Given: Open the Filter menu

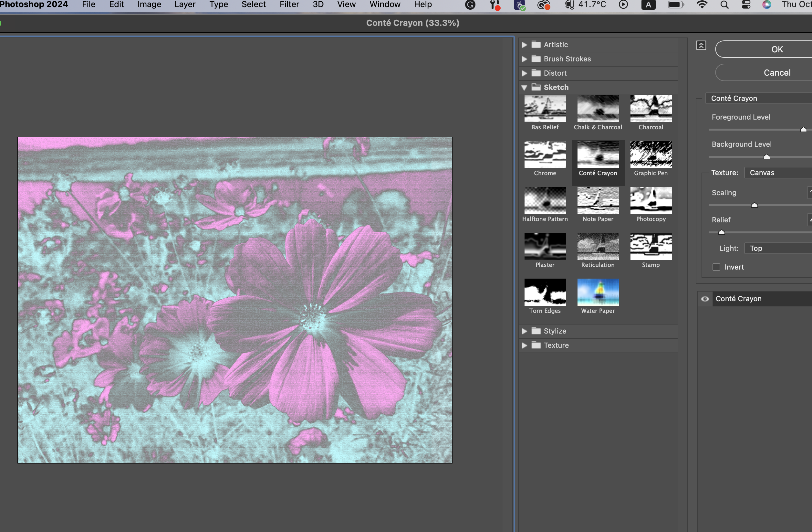Looking at the screenshot, I should tap(289, 5).
